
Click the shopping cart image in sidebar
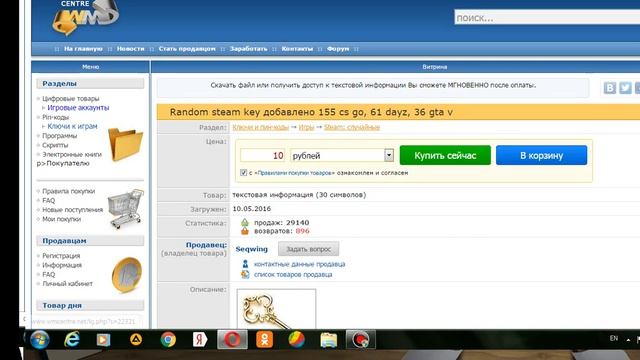126,208
